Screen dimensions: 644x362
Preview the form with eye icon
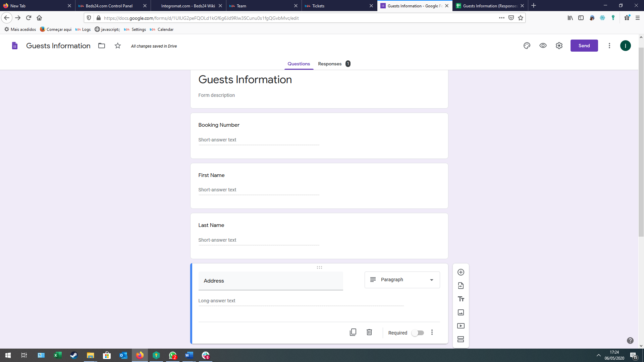click(x=543, y=46)
